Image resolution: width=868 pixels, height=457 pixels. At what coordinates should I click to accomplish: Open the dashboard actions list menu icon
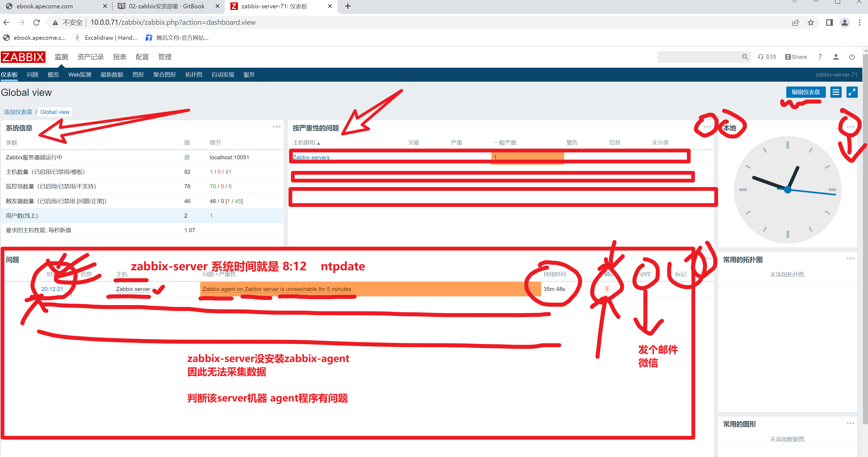click(x=836, y=92)
